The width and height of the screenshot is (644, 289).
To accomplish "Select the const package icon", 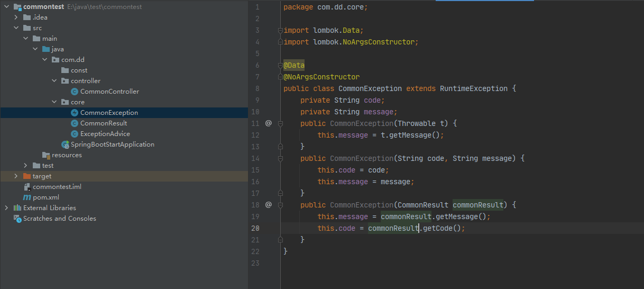I will pyautogui.click(x=65, y=70).
